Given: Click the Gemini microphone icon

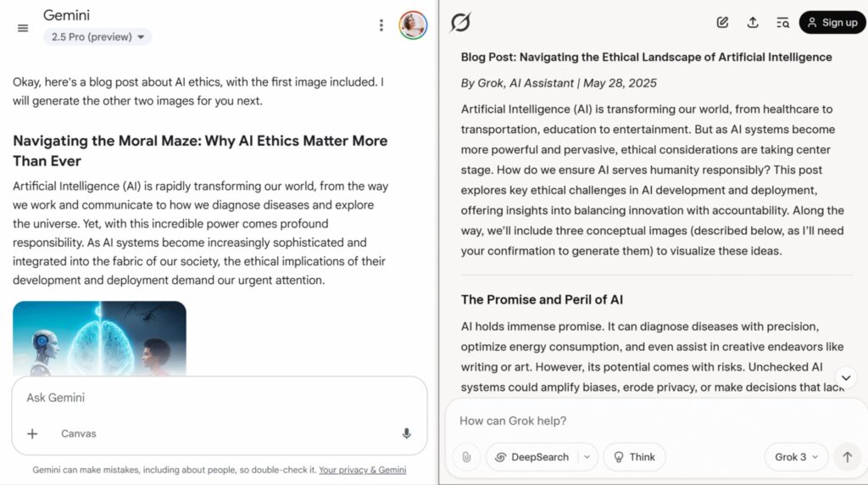Looking at the screenshot, I should tap(406, 433).
